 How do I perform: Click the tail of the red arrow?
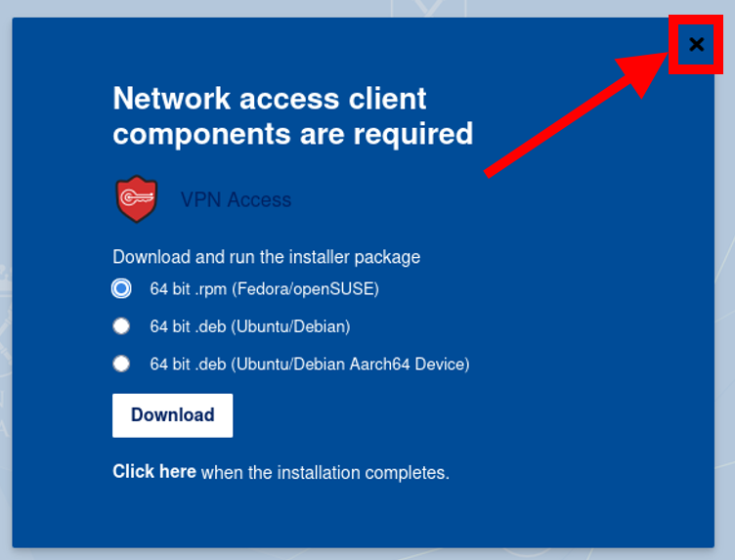[491, 171]
